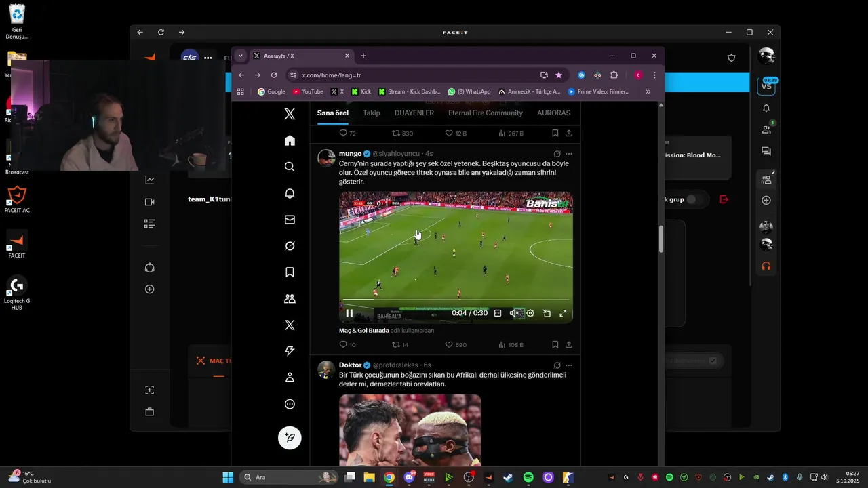Viewport: 868px width, 488px height.
Task: Open mungo's profile name link
Action: coord(350,154)
